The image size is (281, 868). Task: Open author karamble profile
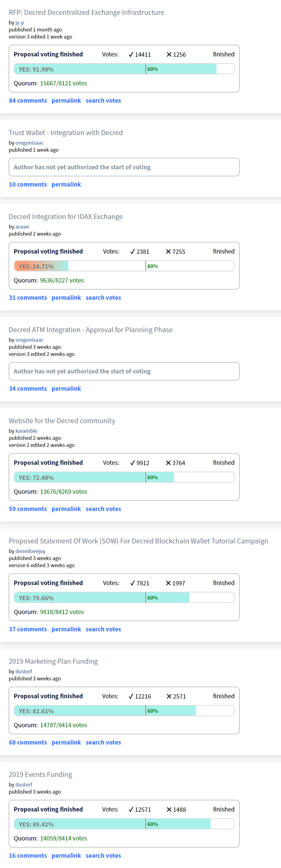pos(26,431)
